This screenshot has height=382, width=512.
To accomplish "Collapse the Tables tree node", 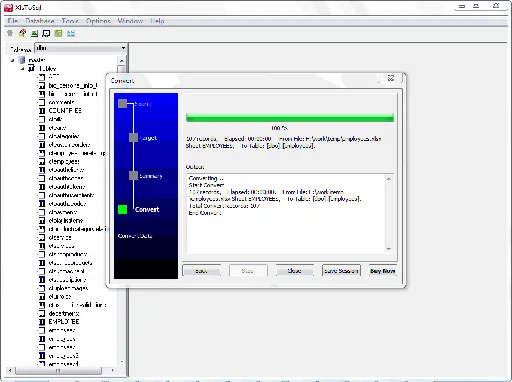I will 22,69.
